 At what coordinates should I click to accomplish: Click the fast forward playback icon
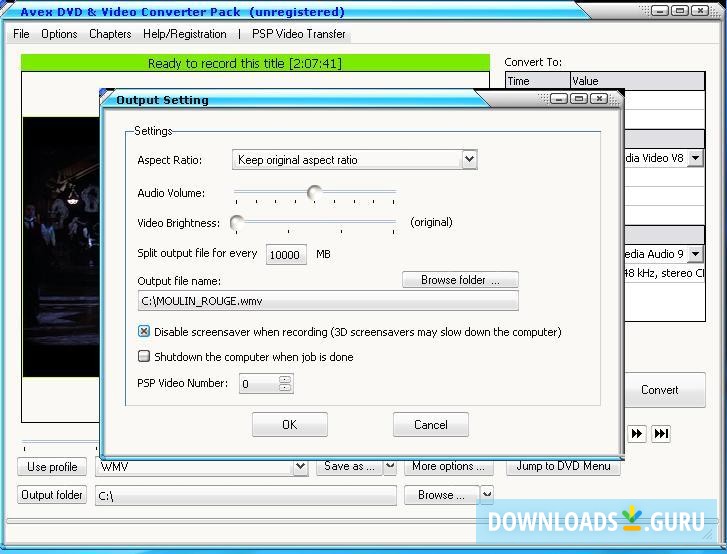pyautogui.click(x=637, y=433)
